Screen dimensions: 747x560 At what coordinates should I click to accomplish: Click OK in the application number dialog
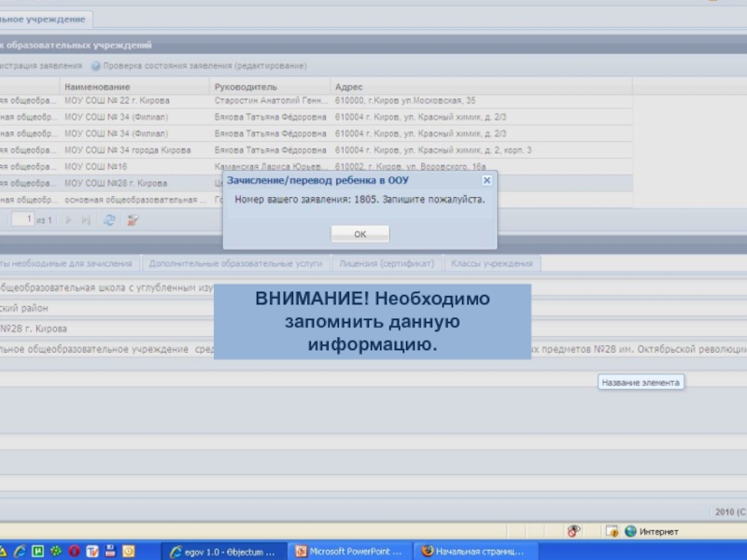(359, 233)
